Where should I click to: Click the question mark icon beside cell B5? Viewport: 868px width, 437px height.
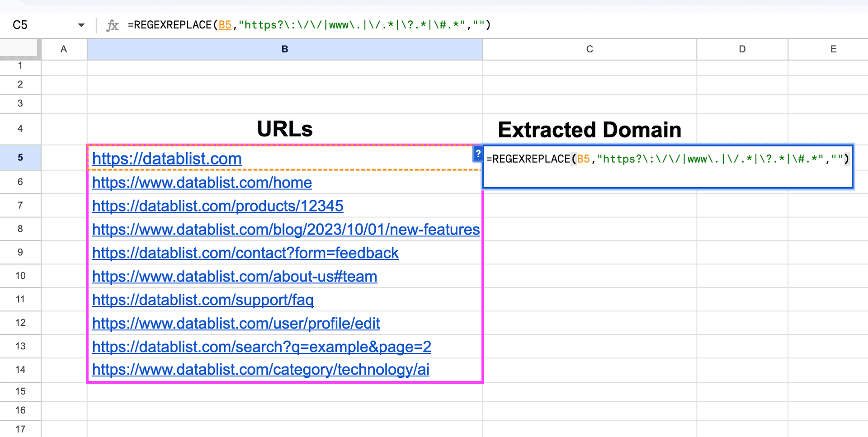tap(477, 154)
